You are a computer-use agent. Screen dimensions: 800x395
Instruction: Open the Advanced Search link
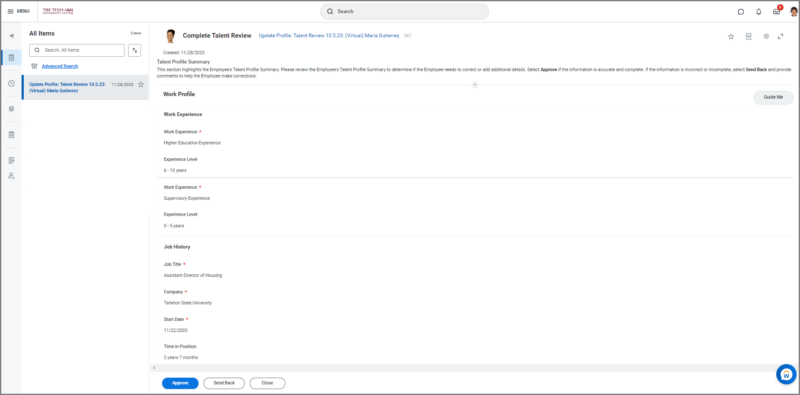60,66
